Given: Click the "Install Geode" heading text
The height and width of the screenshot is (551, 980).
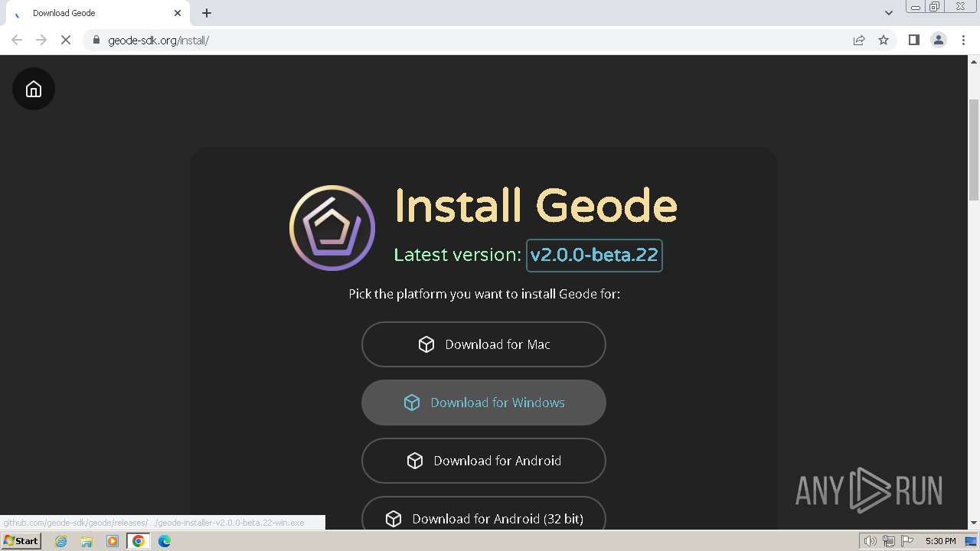Looking at the screenshot, I should pyautogui.click(x=536, y=205).
